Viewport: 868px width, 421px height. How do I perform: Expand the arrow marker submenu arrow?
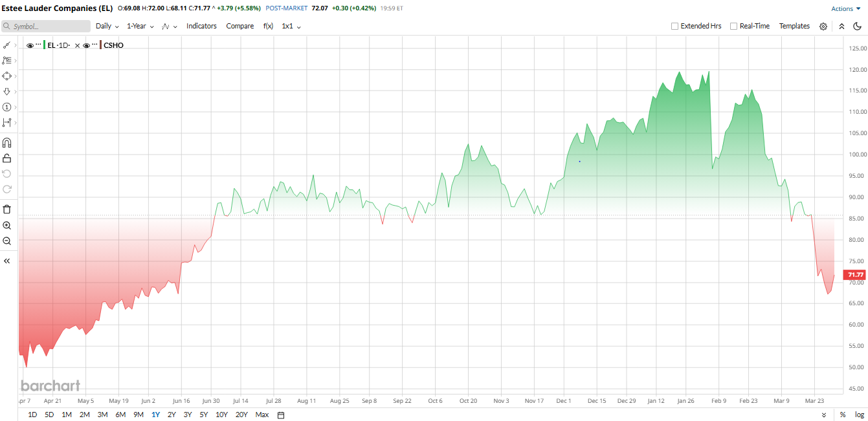click(16, 91)
